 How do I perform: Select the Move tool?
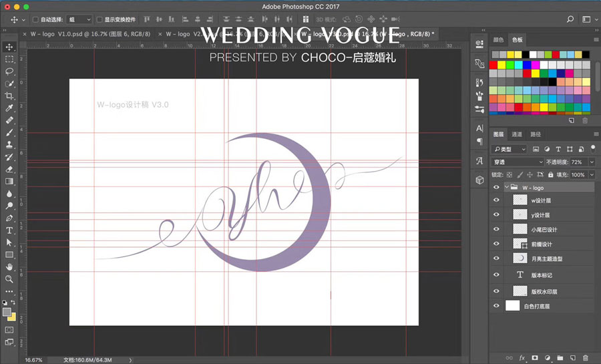tap(9, 47)
